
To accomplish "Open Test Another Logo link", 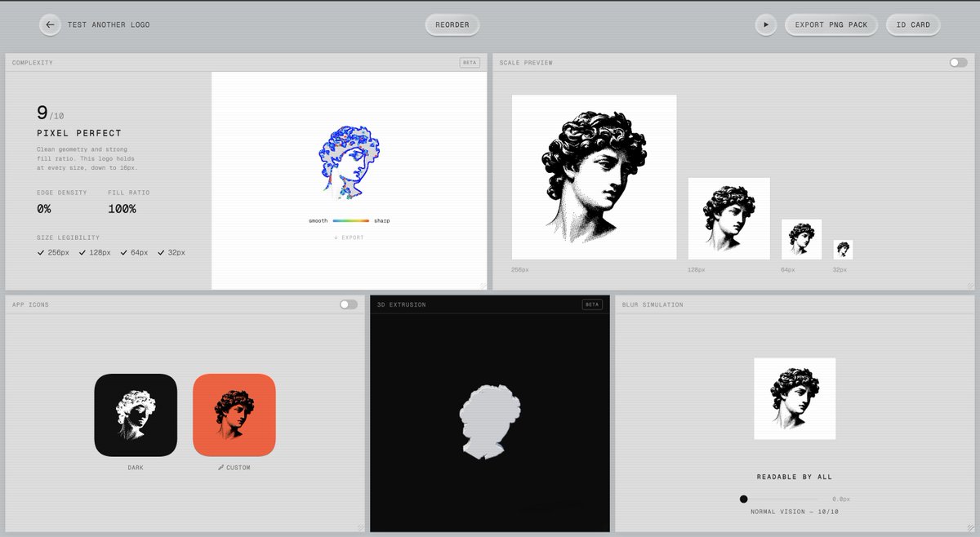I will pyautogui.click(x=109, y=24).
